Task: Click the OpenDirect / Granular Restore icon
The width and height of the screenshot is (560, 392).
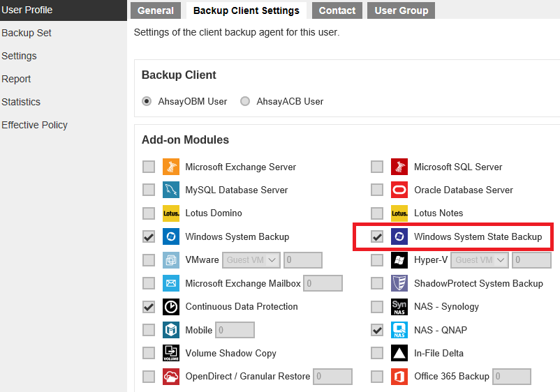Action: point(170,376)
